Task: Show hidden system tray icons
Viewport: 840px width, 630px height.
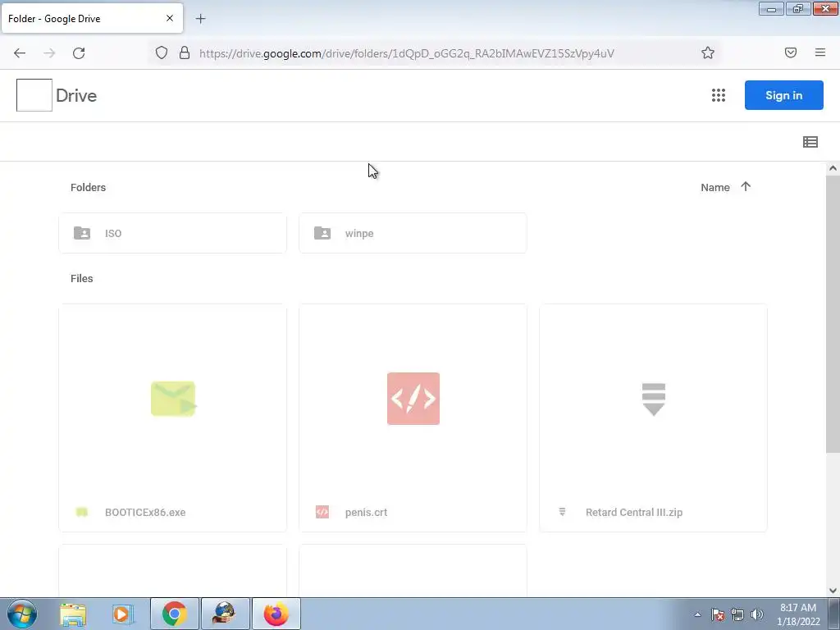Action: (697, 614)
